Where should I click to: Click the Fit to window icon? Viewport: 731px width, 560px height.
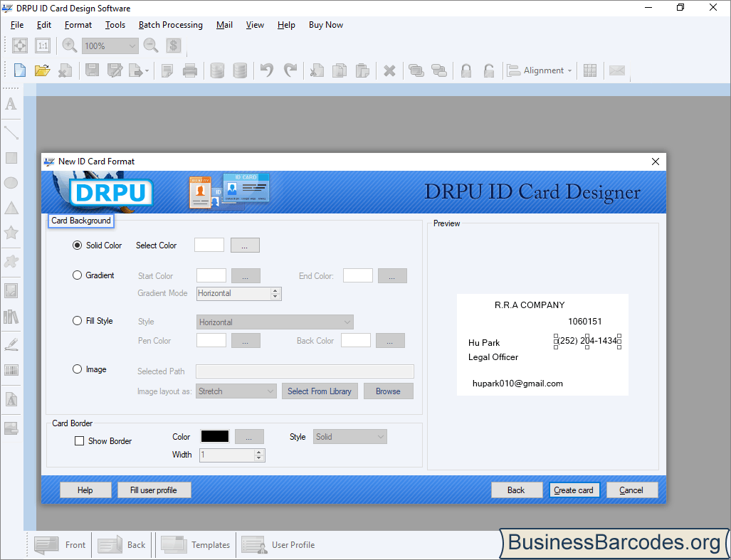coord(20,46)
